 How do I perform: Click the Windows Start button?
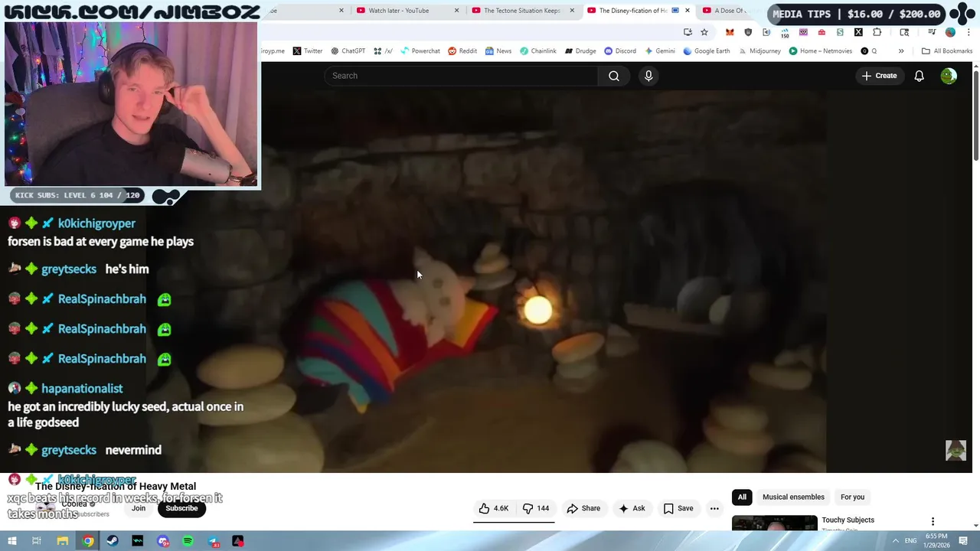click(11, 541)
